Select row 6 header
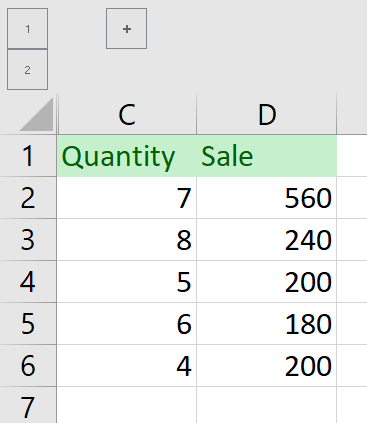The height and width of the screenshot is (423, 367). pos(28,366)
